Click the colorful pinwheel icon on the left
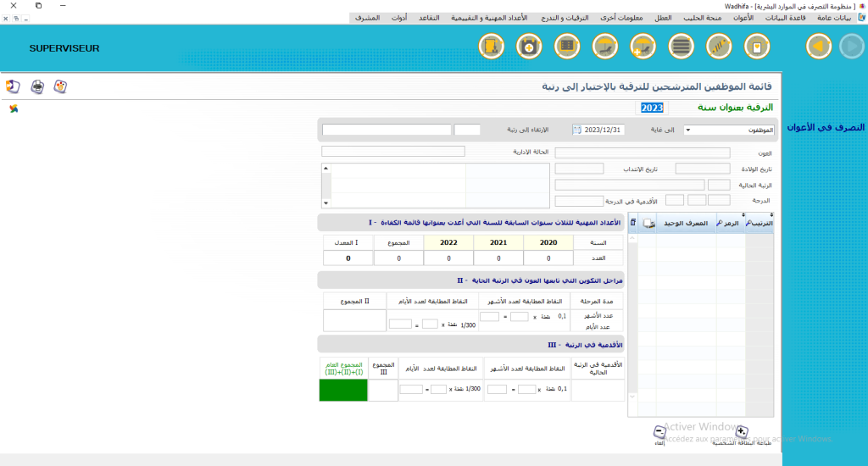 (x=13, y=108)
